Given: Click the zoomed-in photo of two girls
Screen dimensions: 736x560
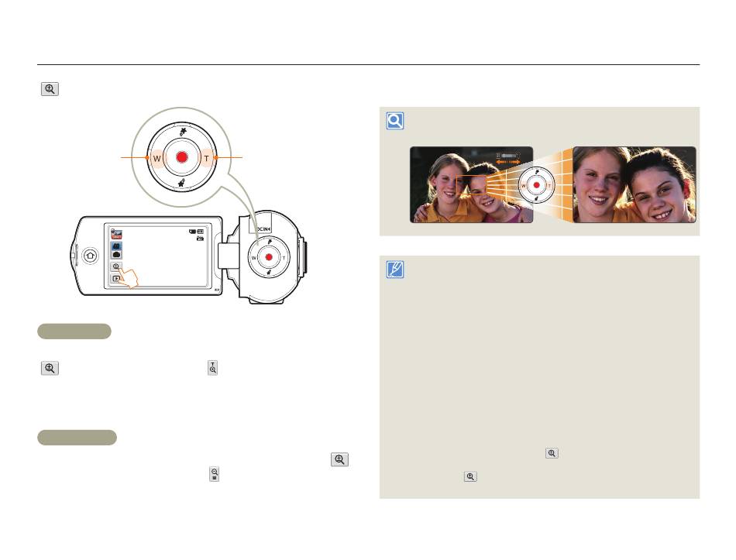Looking at the screenshot, I should pyautogui.click(x=635, y=184).
